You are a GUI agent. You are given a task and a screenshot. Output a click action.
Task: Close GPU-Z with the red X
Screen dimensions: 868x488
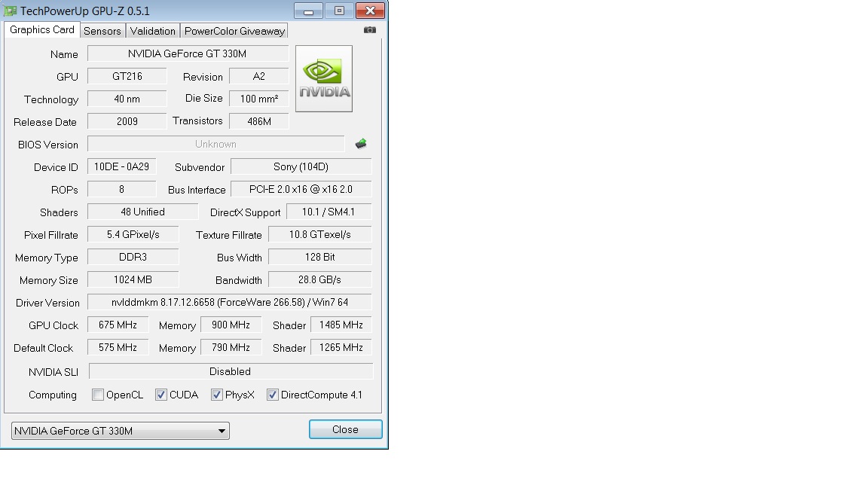coord(371,11)
